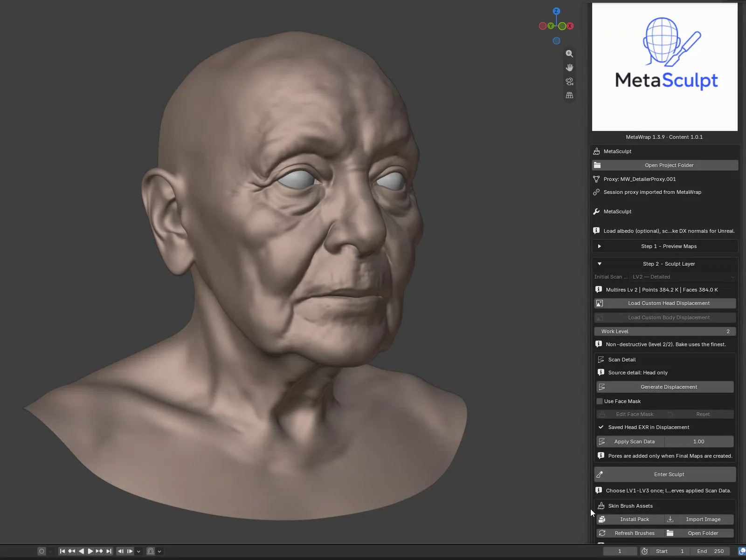Toggle the camera view icon
Viewport: 746px width, 560px height.
point(569,82)
